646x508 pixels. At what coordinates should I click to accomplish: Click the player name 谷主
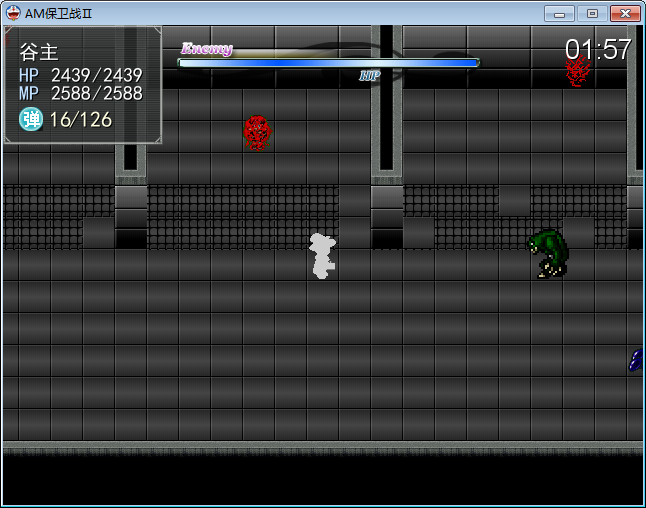coord(39,52)
